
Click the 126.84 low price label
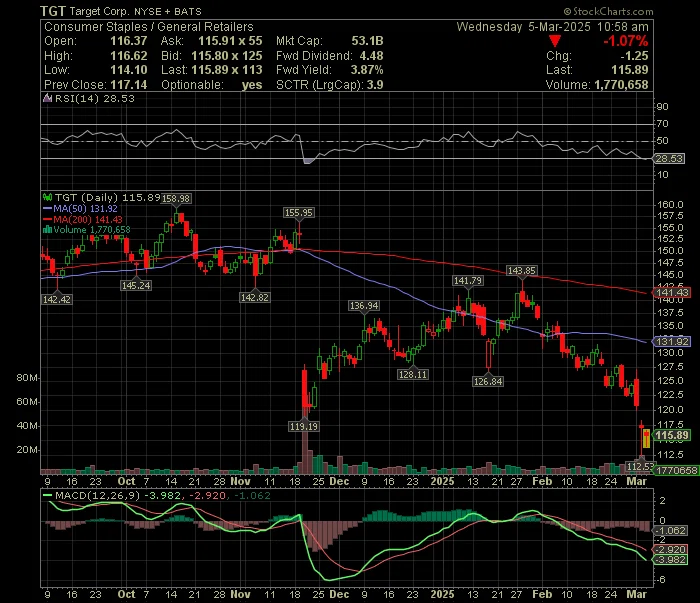coord(488,382)
